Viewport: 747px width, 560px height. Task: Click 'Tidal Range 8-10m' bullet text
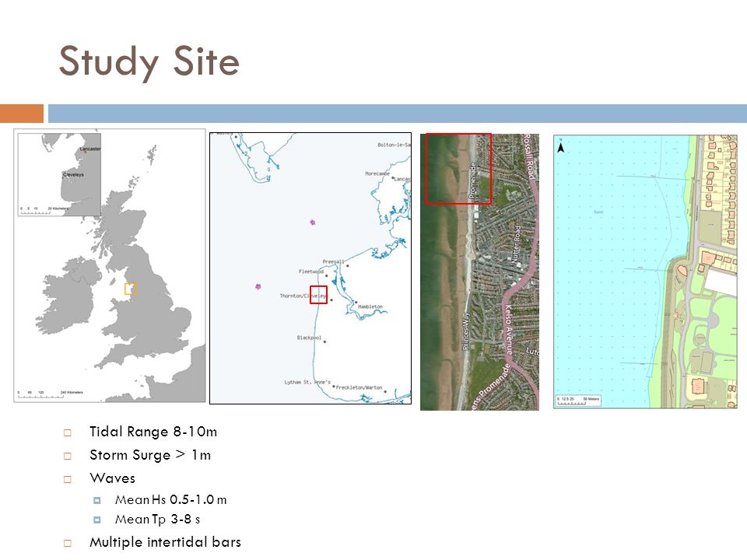pyautogui.click(x=153, y=432)
